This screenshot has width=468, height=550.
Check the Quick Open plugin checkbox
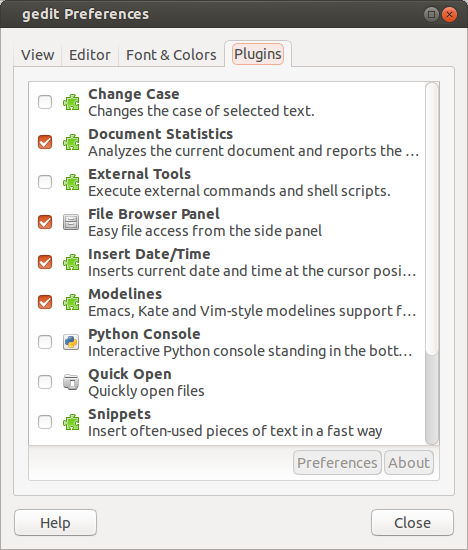tap(45, 382)
